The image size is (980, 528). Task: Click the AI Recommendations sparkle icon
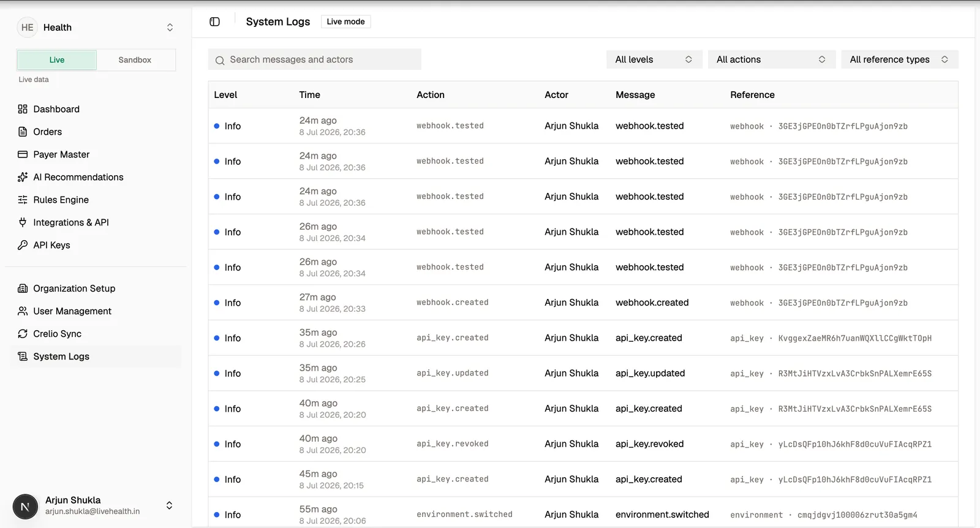coord(23,177)
